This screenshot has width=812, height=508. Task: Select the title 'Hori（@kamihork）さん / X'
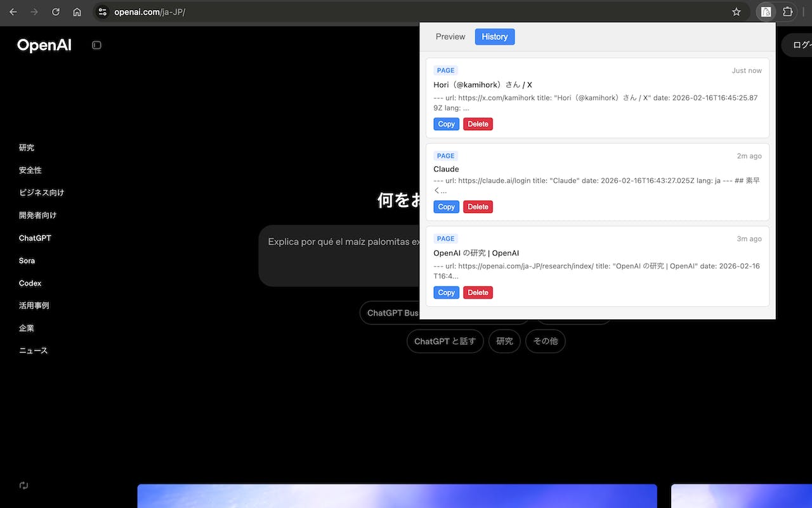[x=483, y=84]
